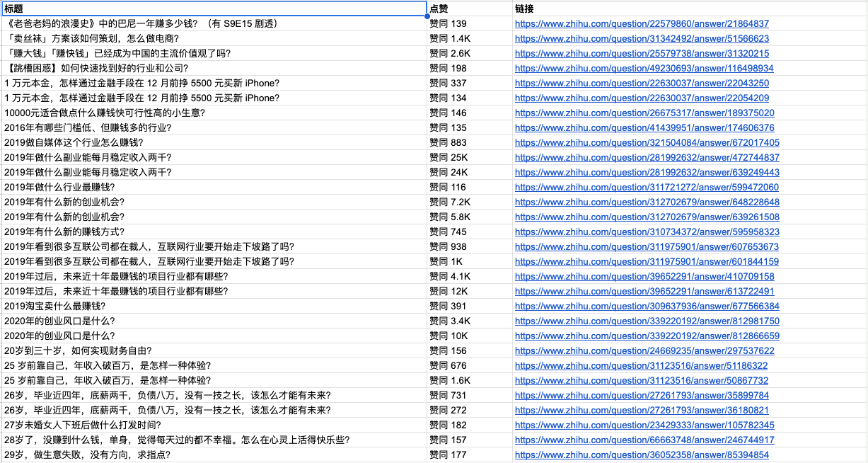Open the link for 29岁，做生意失败 row

point(642,455)
